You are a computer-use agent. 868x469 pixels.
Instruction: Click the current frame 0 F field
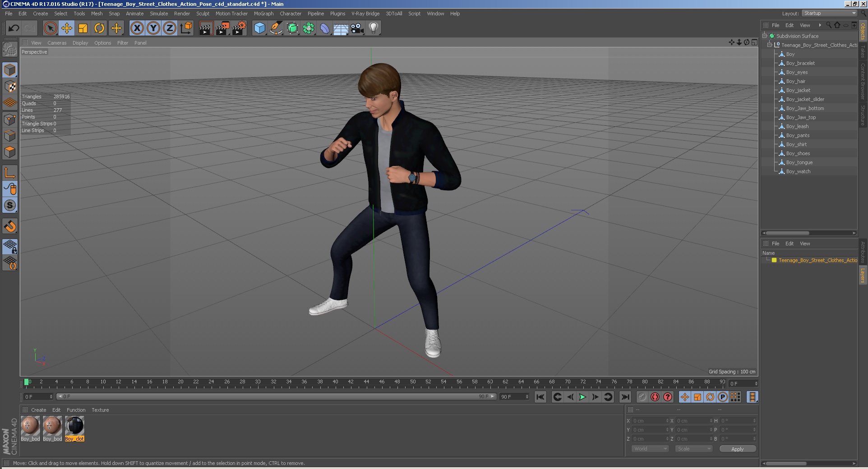[743, 383]
